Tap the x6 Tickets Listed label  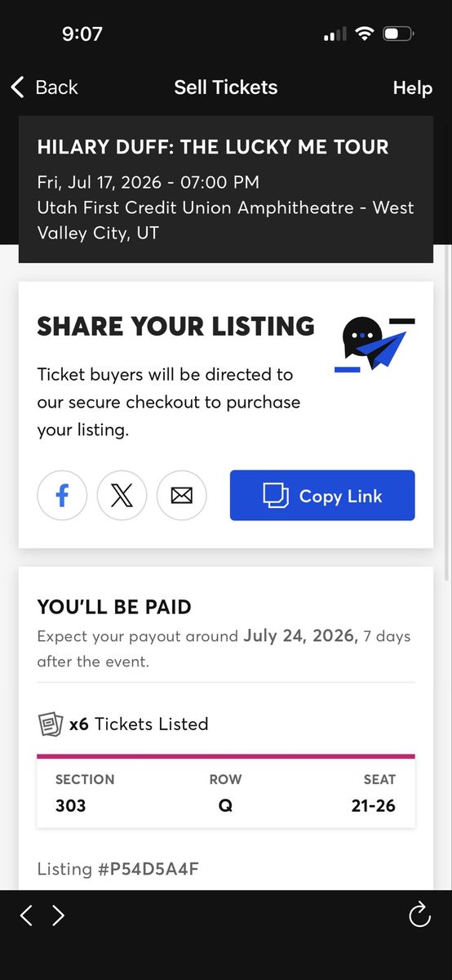point(139,724)
